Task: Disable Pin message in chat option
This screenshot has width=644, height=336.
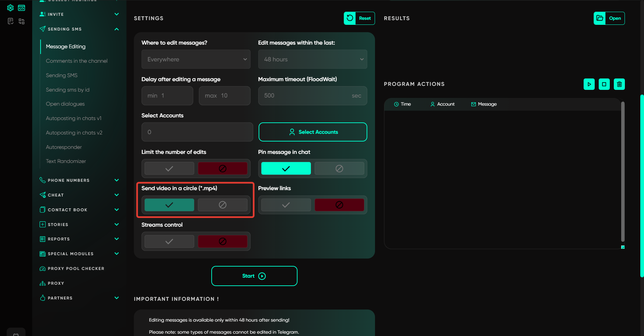Action: [x=339, y=168]
